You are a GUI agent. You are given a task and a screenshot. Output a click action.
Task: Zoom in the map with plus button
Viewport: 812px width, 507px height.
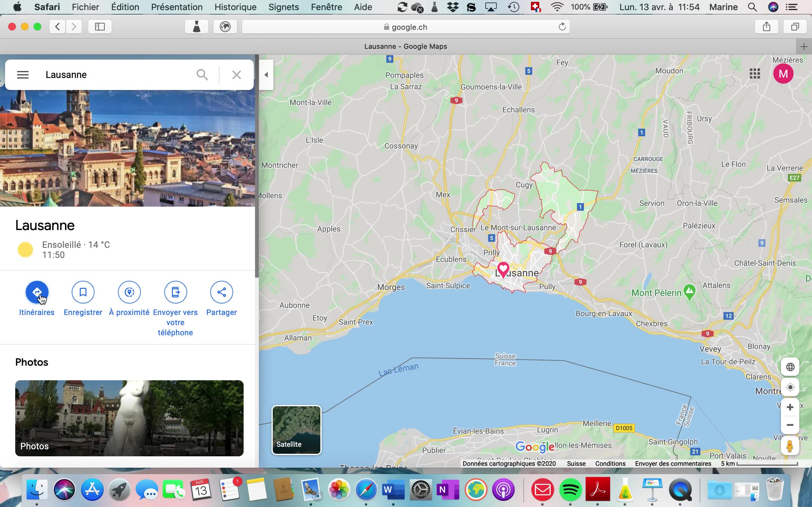click(x=790, y=408)
